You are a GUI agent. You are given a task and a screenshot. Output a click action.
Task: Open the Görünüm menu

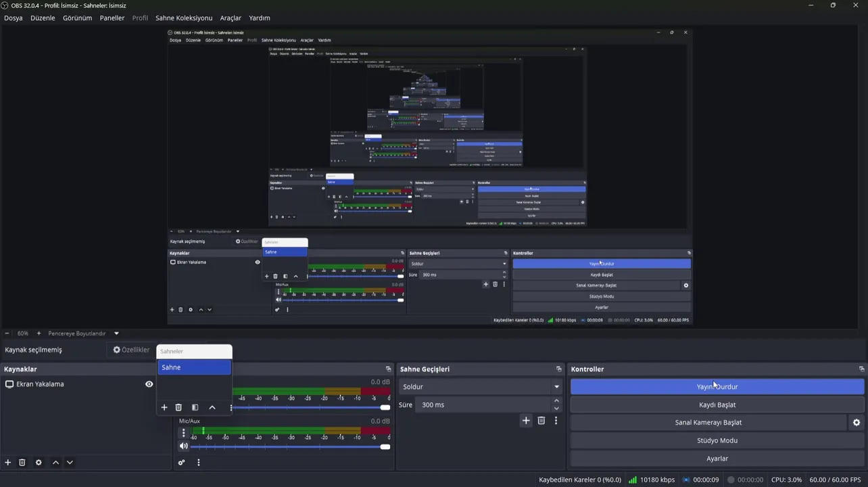click(x=77, y=18)
